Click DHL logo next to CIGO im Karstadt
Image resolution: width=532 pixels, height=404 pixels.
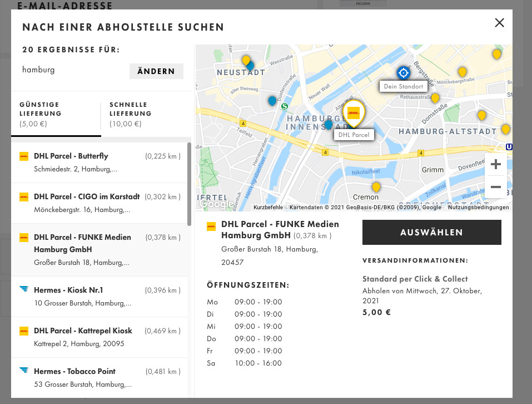[24, 197]
